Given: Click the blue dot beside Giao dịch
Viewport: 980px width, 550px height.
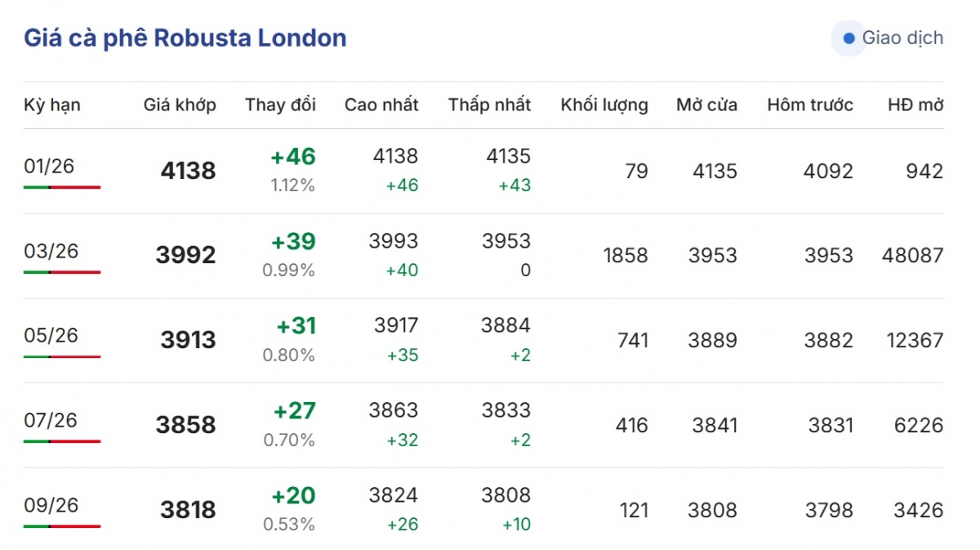Looking at the screenshot, I should pos(849,38).
